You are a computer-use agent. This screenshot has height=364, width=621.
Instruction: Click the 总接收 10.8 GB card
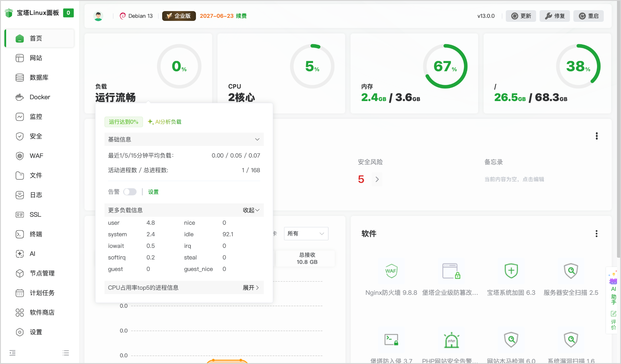(x=307, y=258)
